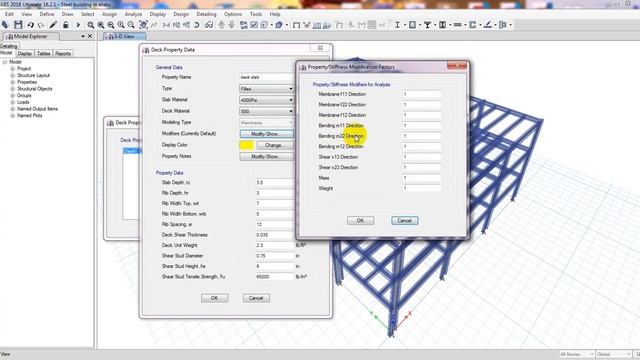Close the Model Explorer panel with X
This screenshot has height=360, width=640.
(x=90, y=36)
